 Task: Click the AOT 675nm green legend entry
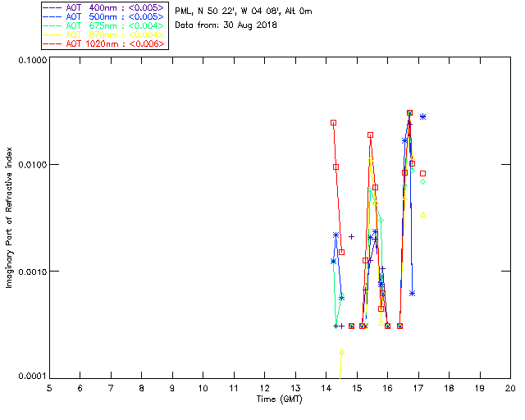pos(105,25)
